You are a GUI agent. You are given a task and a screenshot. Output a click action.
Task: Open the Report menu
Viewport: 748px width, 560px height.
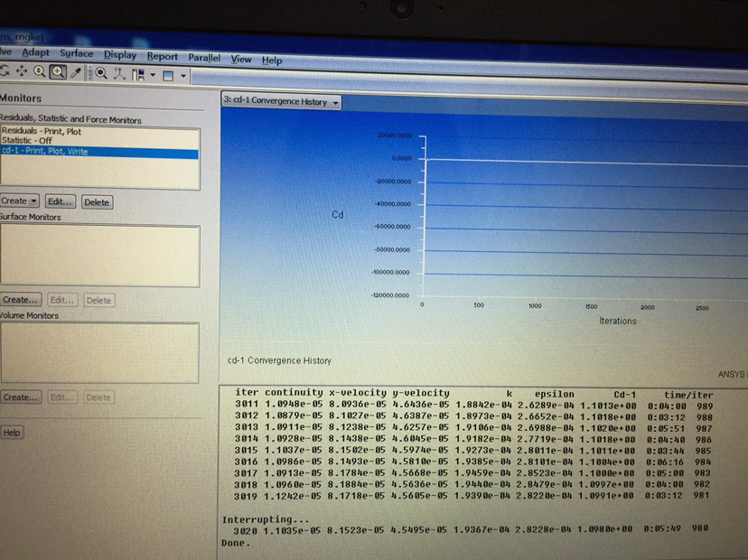click(163, 56)
